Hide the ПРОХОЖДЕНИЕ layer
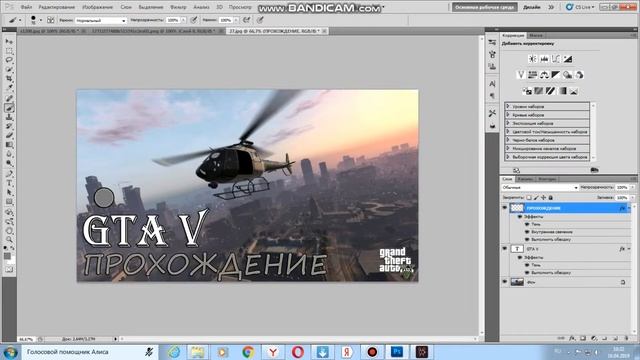The width and height of the screenshot is (640, 360). (x=505, y=208)
